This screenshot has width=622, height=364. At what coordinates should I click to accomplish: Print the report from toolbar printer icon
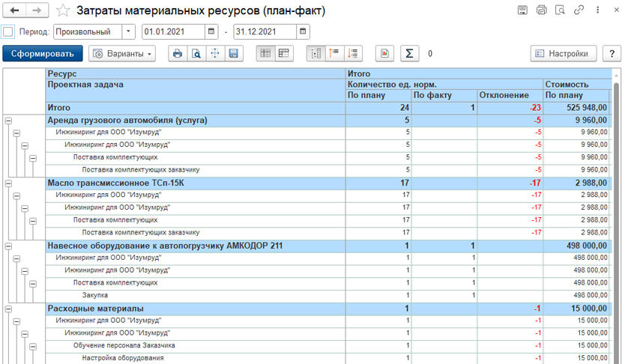(178, 53)
